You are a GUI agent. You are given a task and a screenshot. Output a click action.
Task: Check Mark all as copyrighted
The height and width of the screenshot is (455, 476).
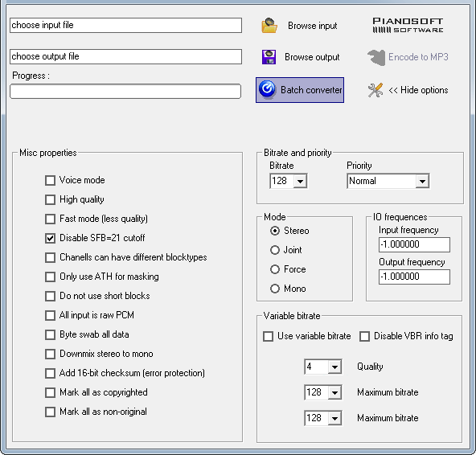50,392
